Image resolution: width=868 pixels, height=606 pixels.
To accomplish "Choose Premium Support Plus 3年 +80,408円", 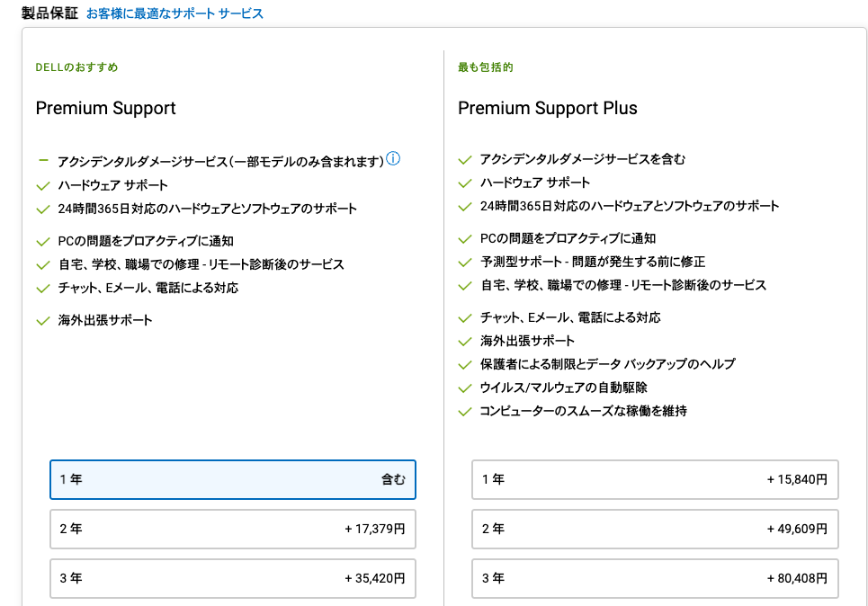I will point(655,578).
